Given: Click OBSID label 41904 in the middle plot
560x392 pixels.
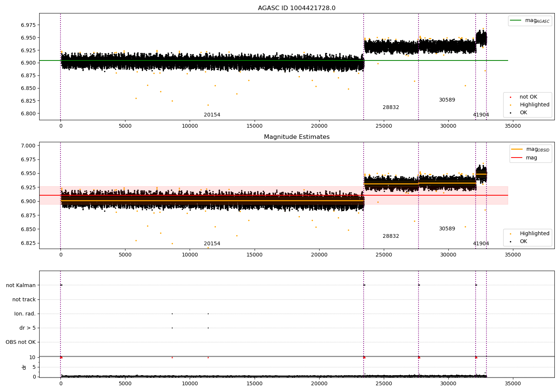Looking at the screenshot, I should pos(481,244).
